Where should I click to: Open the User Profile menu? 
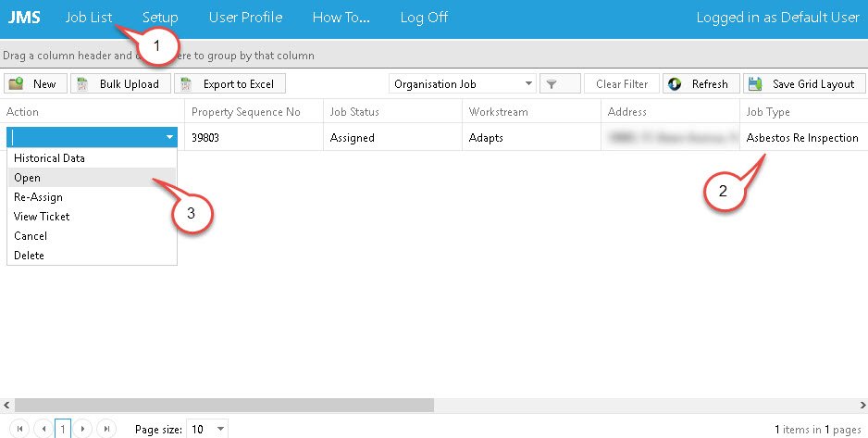246,18
